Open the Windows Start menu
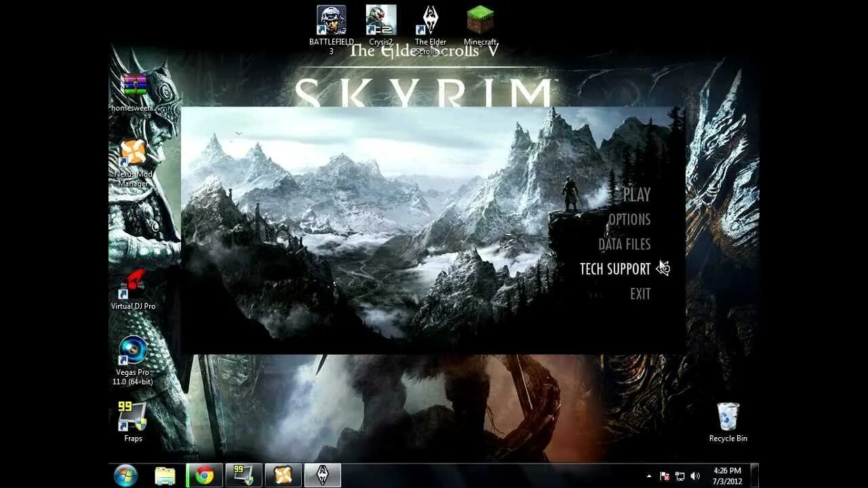 (126, 476)
